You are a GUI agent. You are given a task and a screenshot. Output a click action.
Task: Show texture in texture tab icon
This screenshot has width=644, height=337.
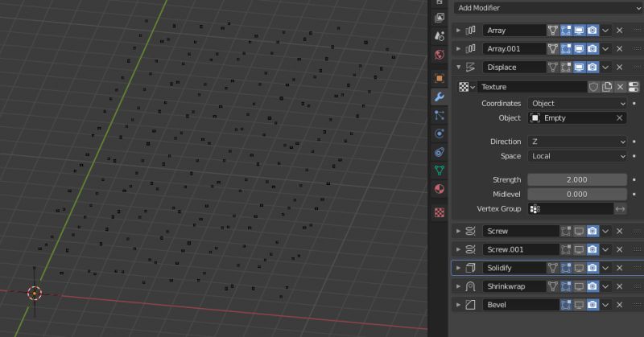click(634, 87)
